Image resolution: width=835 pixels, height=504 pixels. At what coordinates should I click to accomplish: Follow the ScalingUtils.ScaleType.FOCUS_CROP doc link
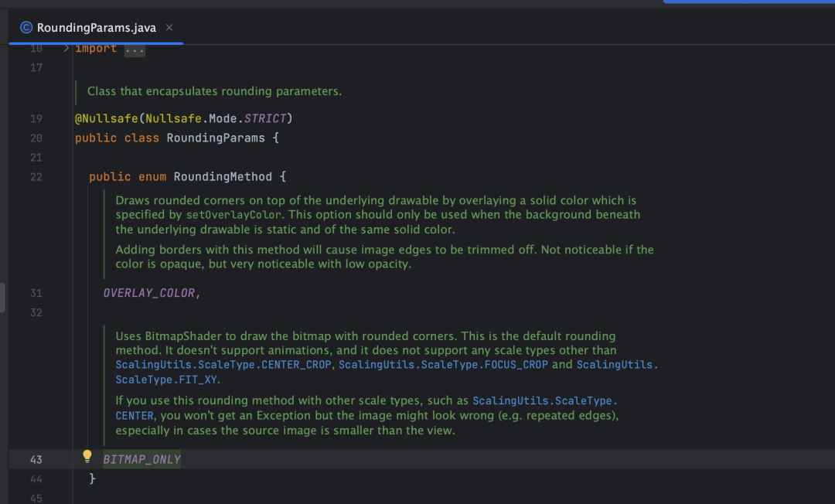tap(443, 365)
